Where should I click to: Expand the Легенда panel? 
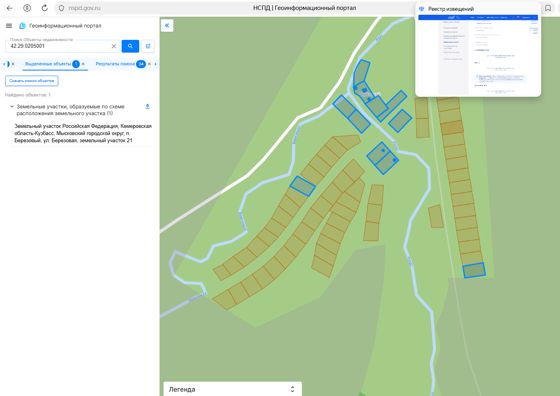(232, 389)
